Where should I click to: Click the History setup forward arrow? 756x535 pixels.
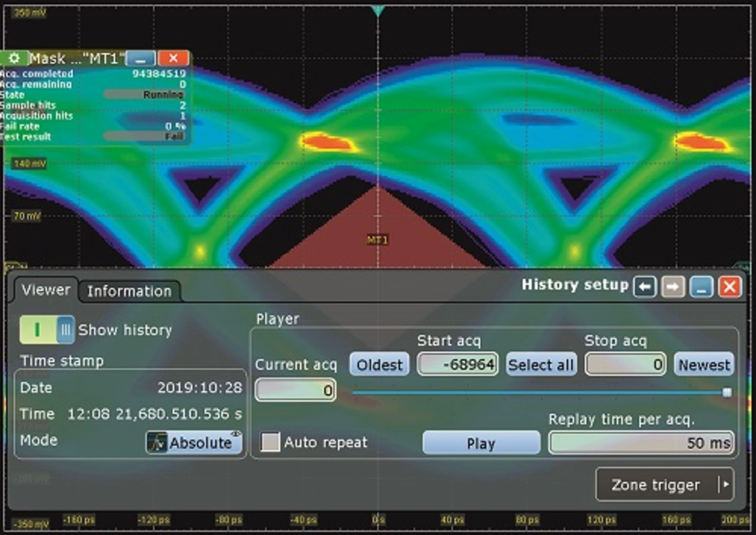[673, 287]
